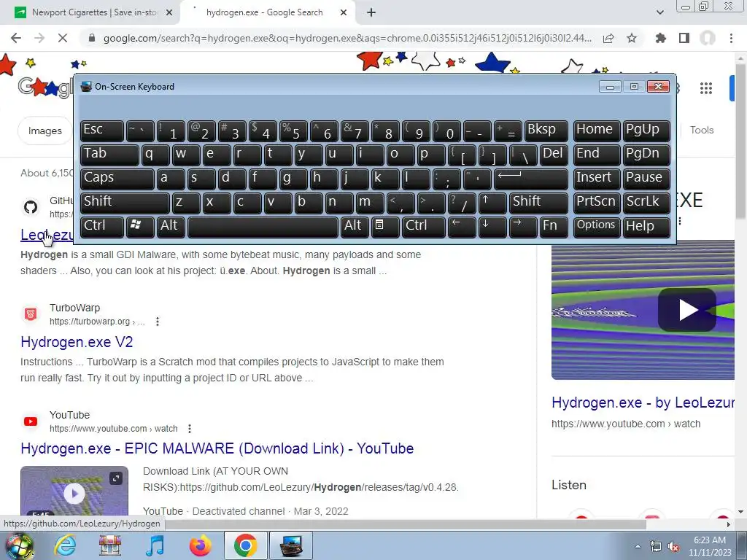Toggle the Fn key on the keyboard
The image size is (747, 560).
[554, 227]
